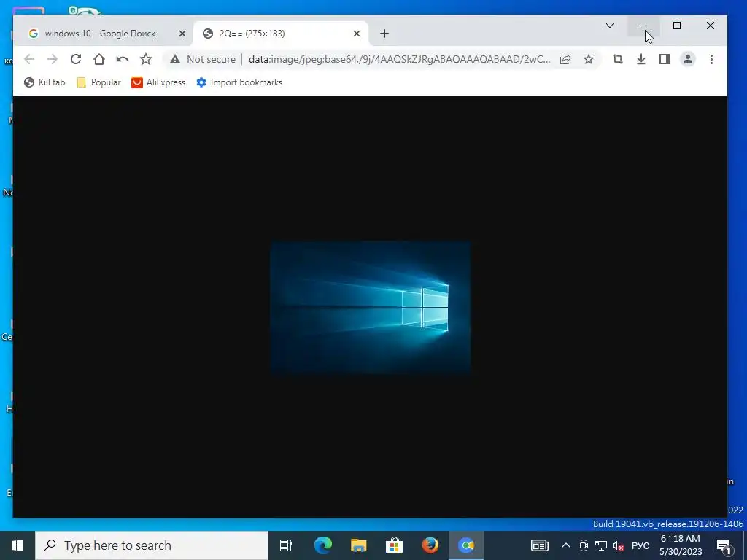Open the home page via house icon
The image size is (747, 560).
[x=99, y=59]
